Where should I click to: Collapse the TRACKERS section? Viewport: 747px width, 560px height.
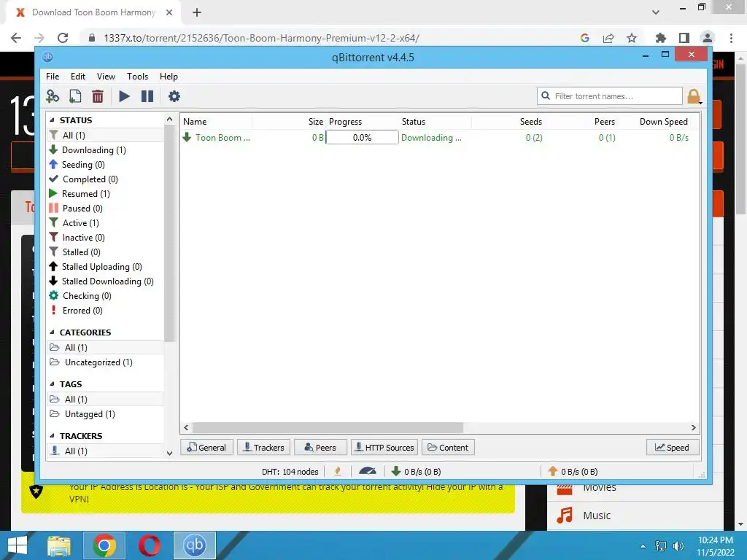pyautogui.click(x=52, y=436)
